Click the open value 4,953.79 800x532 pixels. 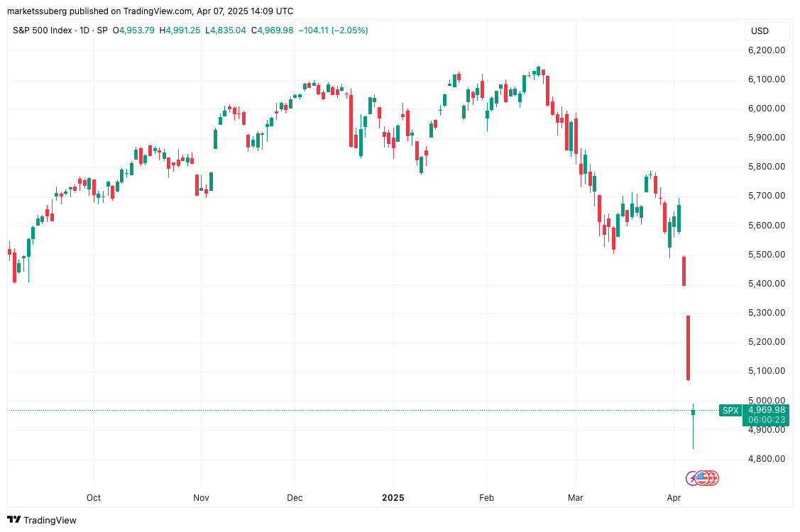(x=140, y=31)
